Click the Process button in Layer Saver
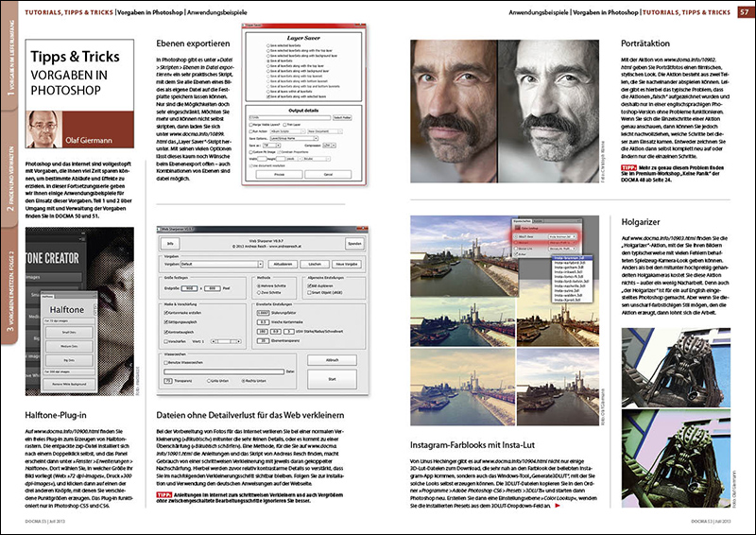 tap(281, 175)
